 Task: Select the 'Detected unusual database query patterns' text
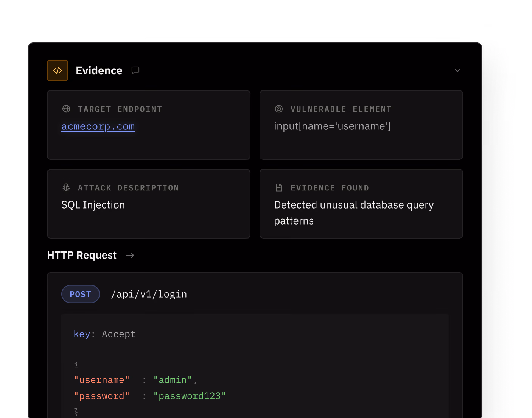(x=354, y=213)
